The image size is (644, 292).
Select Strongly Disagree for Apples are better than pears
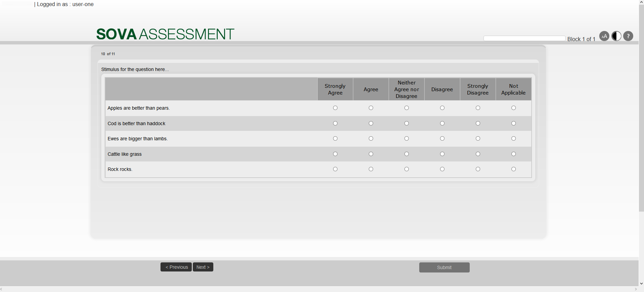pyautogui.click(x=478, y=108)
